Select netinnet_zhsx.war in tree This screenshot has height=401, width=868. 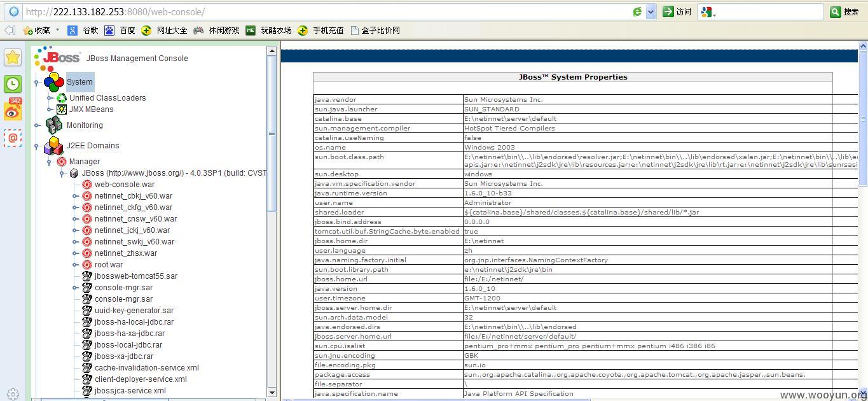[x=126, y=253]
